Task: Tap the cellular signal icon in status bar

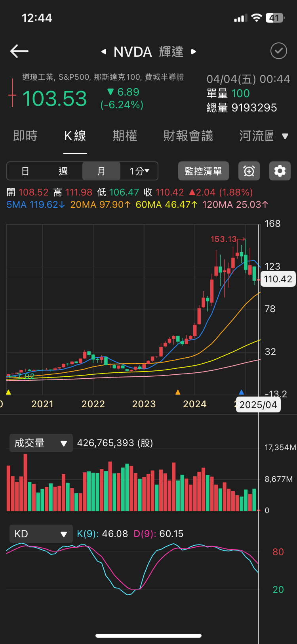Action: coord(240,18)
